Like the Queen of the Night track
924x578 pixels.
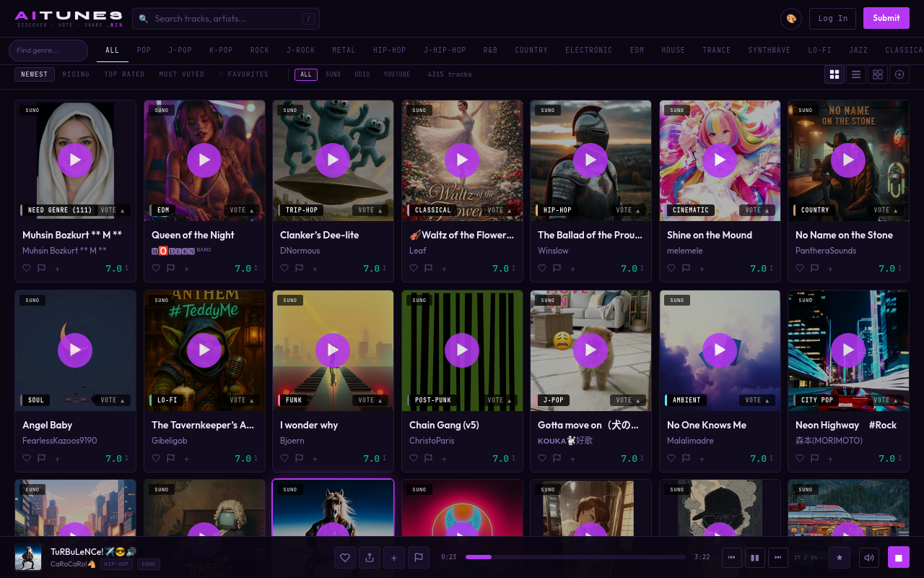pyautogui.click(x=156, y=268)
